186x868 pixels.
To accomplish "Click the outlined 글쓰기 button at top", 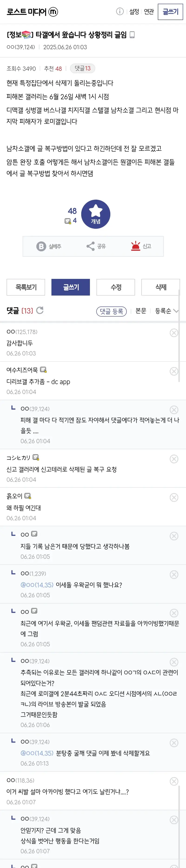I will [170, 12].
